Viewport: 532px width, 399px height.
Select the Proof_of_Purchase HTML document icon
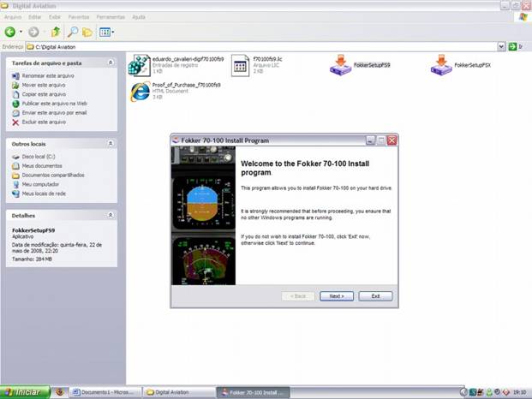140,92
